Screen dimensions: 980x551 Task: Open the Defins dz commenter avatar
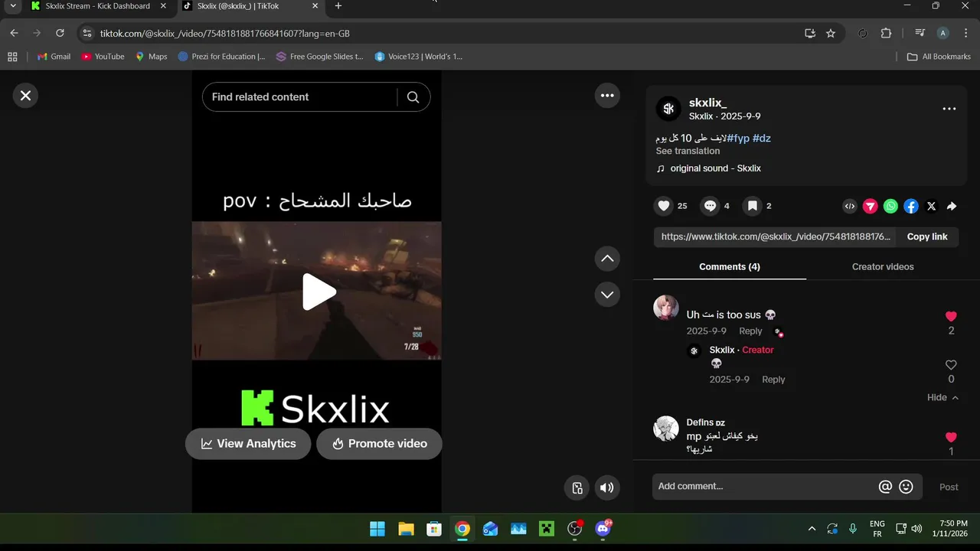(666, 429)
